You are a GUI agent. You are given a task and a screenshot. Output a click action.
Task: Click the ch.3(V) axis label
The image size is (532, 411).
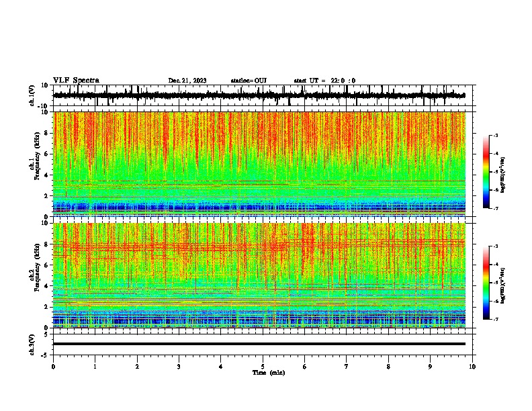(x=32, y=345)
